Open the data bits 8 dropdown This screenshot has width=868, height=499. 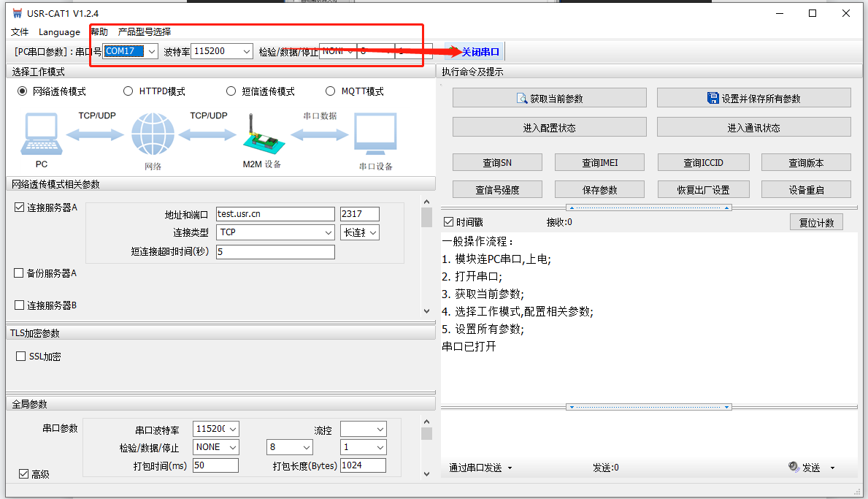tap(307, 448)
